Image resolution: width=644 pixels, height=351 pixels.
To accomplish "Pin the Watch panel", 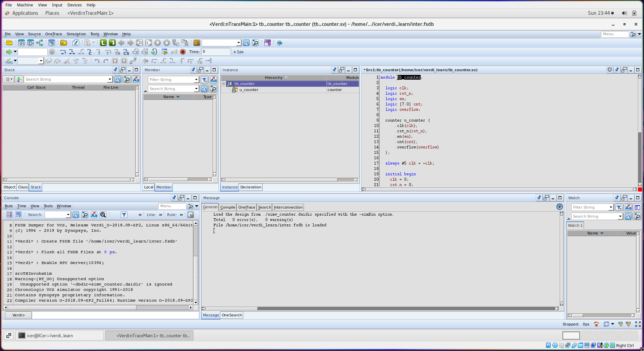I will click(x=616, y=198).
